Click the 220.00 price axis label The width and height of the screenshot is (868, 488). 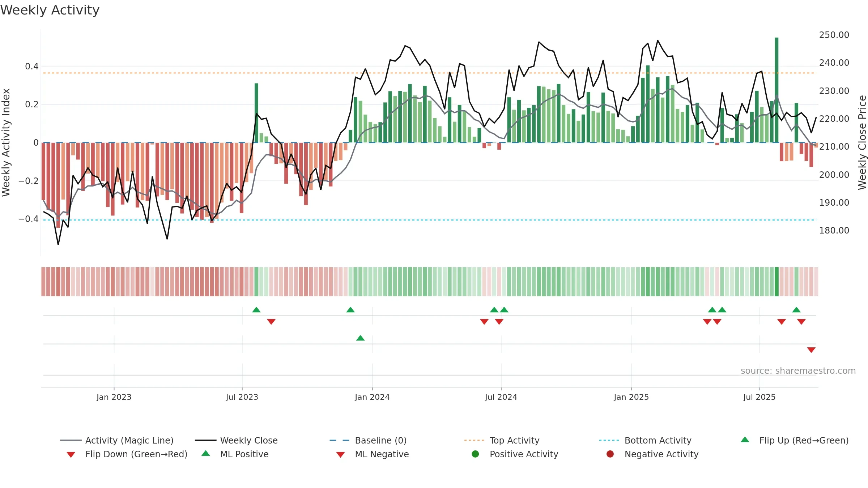point(834,119)
